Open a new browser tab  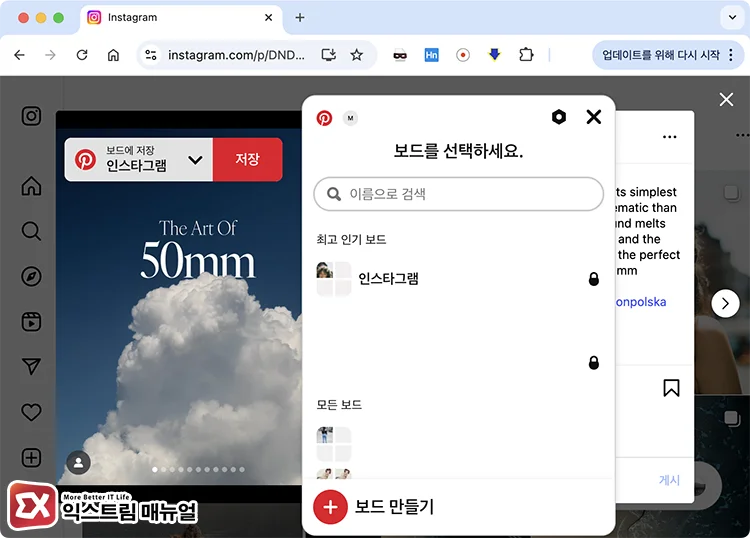click(300, 18)
